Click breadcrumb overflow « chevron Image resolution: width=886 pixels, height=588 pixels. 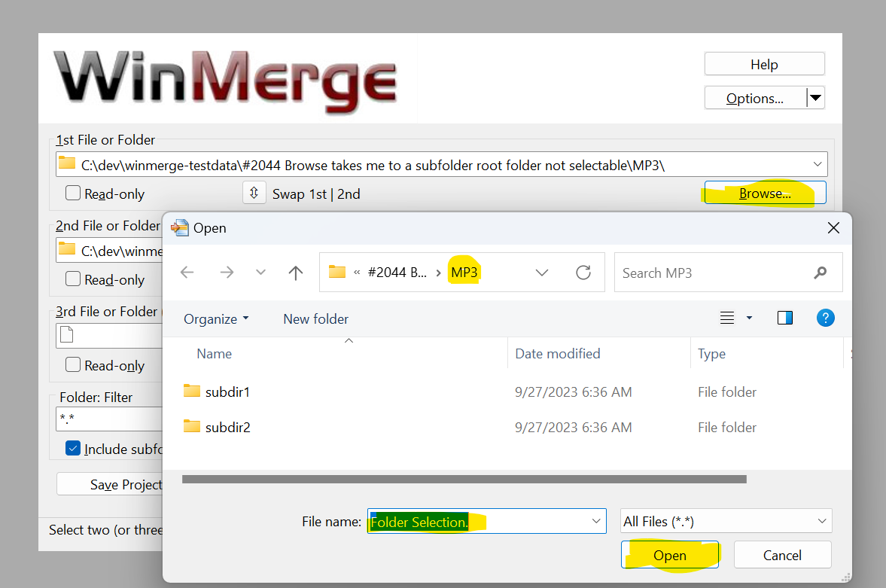click(x=357, y=273)
